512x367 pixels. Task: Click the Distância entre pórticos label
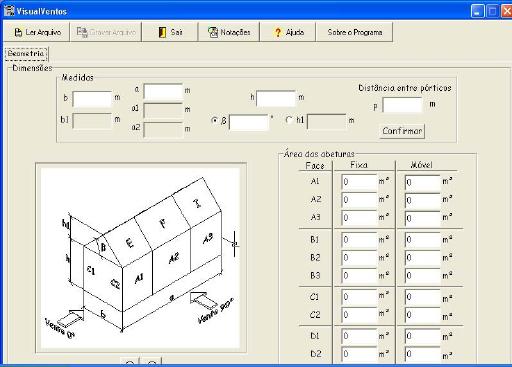pyautogui.click(x=405, y=88)
